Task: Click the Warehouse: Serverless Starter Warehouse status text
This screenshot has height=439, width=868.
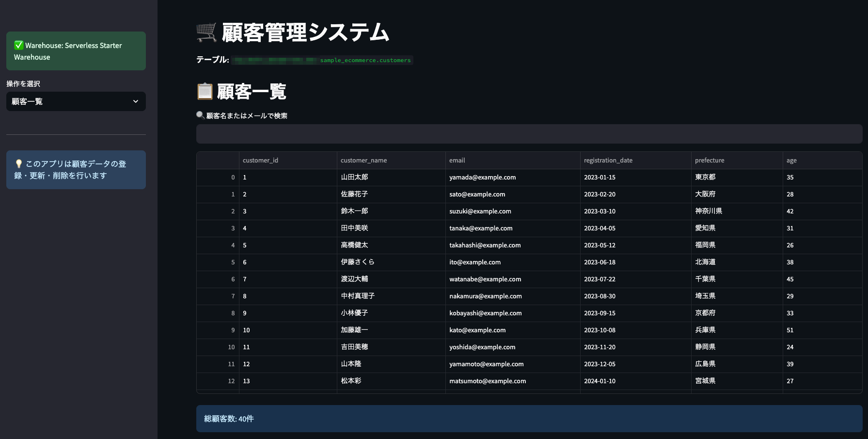Action: pos(68,51)
